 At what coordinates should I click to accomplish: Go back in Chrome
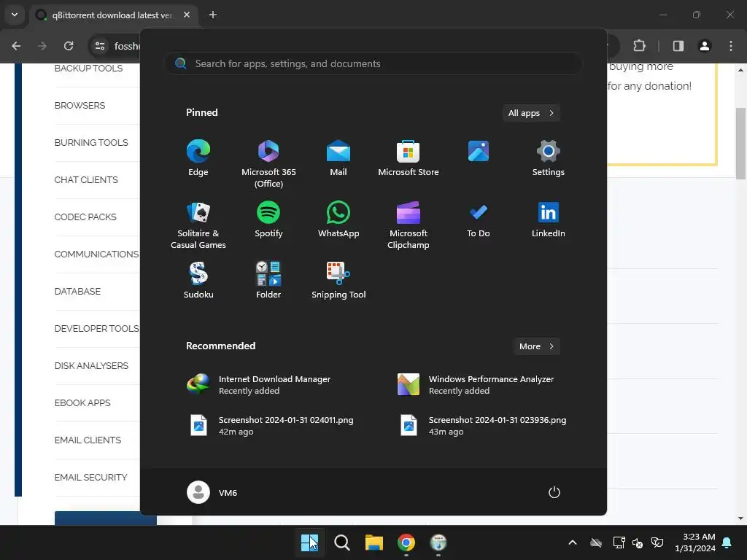pos(16,46)
